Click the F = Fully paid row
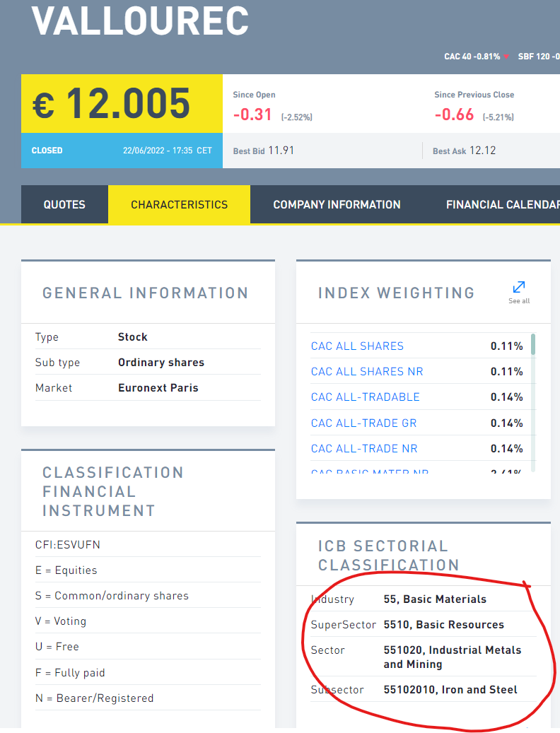The width and height of the screenshot is (560, 733). [x=148, y=673]
